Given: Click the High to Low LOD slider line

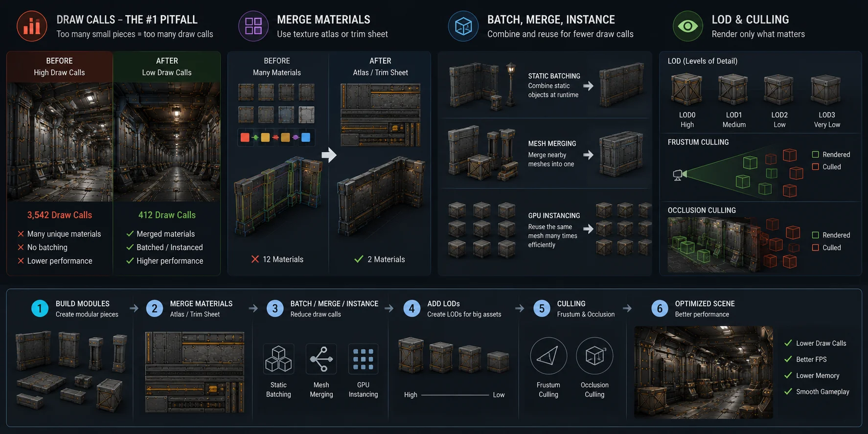Looking at the screenshot, I should click(x=455, y=395).
